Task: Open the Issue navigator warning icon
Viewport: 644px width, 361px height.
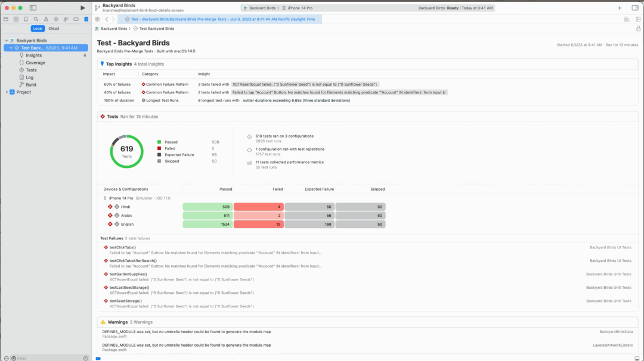Action: [x=46, y=19]
